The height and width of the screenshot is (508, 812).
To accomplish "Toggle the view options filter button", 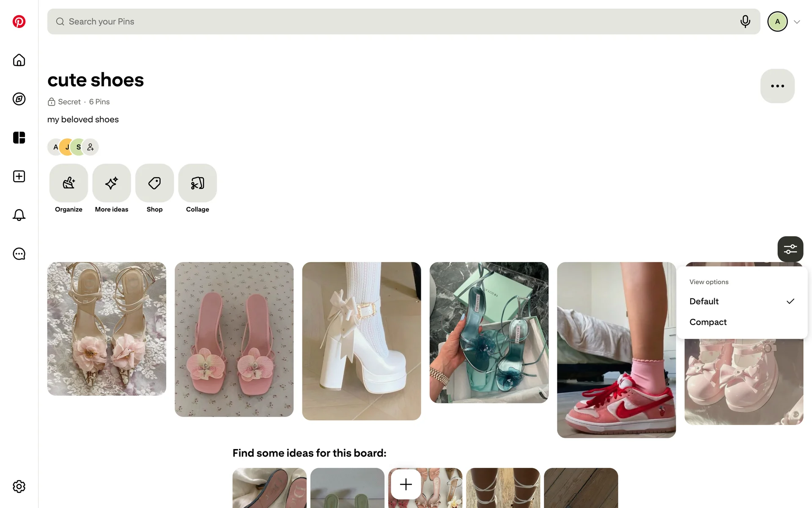I will click(x=790, y=249).
